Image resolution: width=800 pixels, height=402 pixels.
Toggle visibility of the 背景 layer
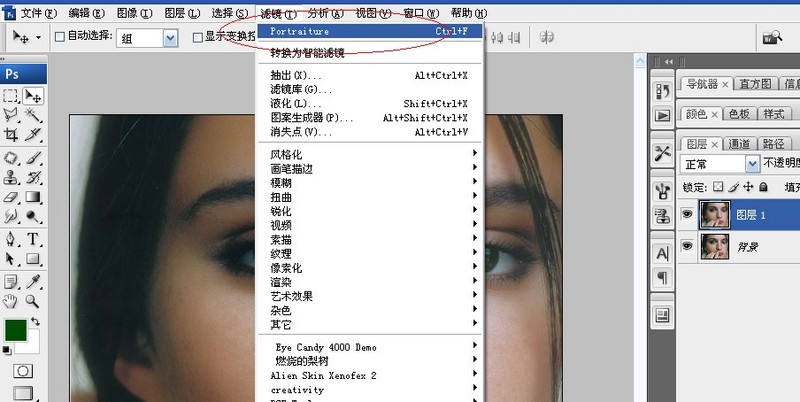687,246
